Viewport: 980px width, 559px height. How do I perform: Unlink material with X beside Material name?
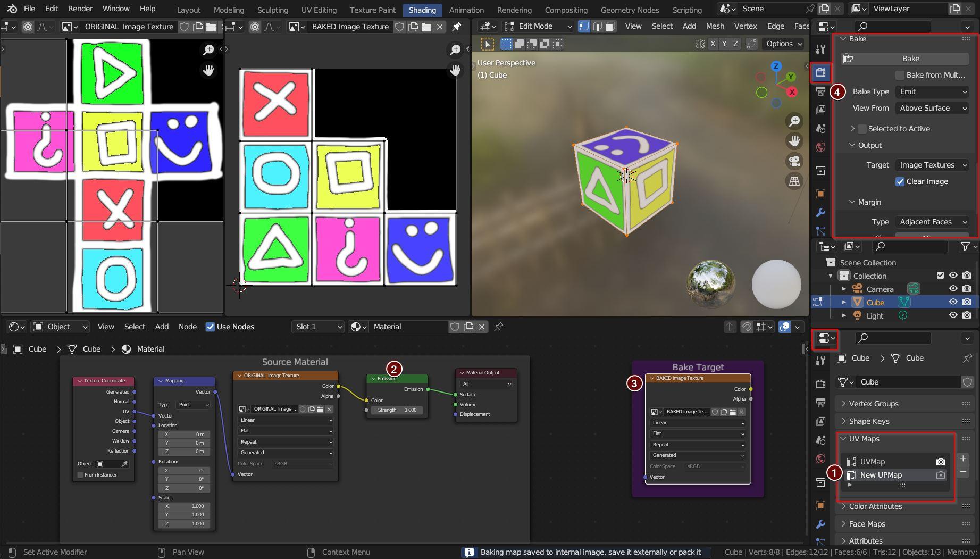click(482, 327)
